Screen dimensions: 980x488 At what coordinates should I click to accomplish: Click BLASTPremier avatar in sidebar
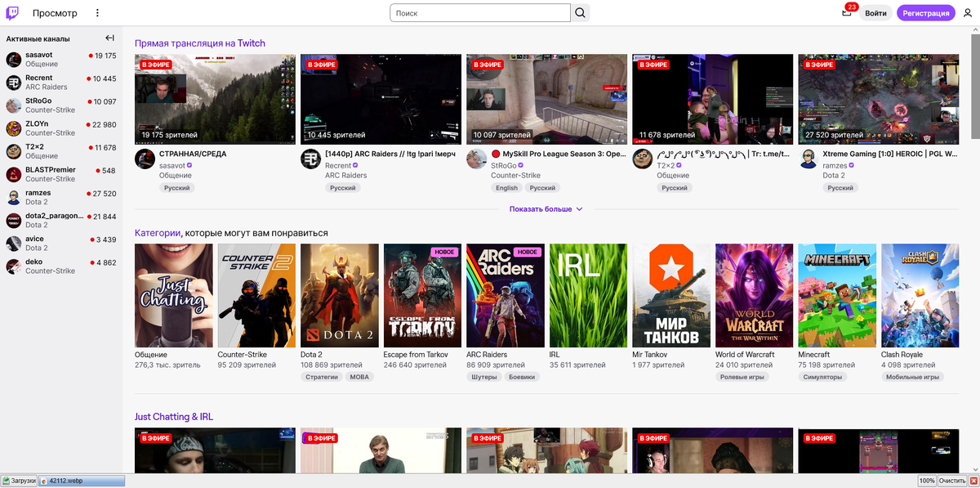click(14, 174)
